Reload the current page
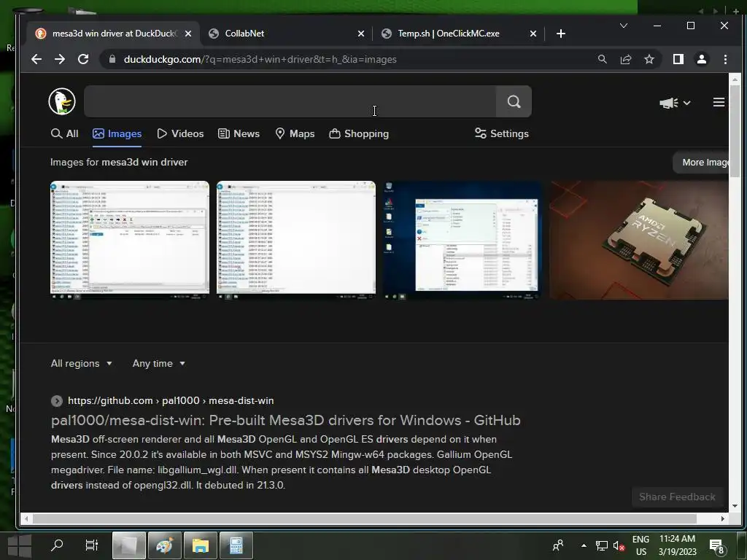The width and height of the screenshot is (747, 560). pyautogui.click(x=83, y=59)
